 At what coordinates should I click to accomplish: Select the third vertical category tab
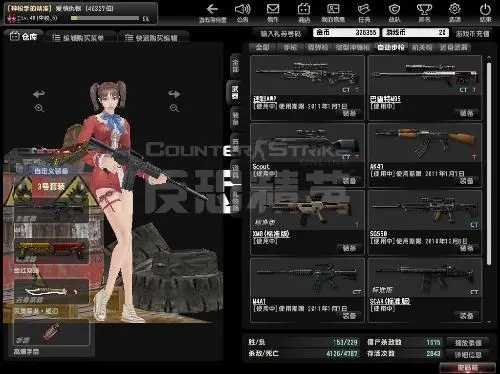coord(235,119)
